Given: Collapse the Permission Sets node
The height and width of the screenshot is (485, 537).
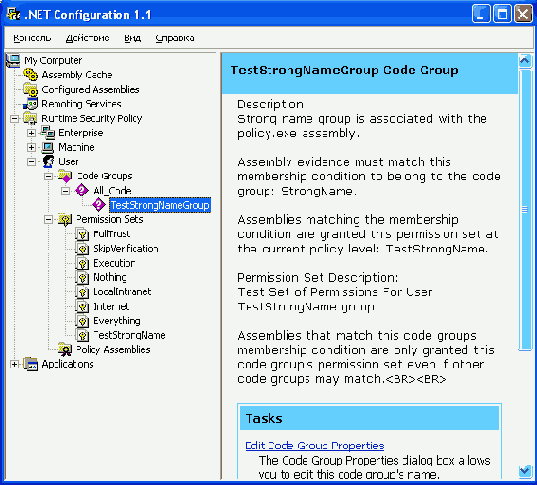Looking at the screenshot, I should 48,219.
